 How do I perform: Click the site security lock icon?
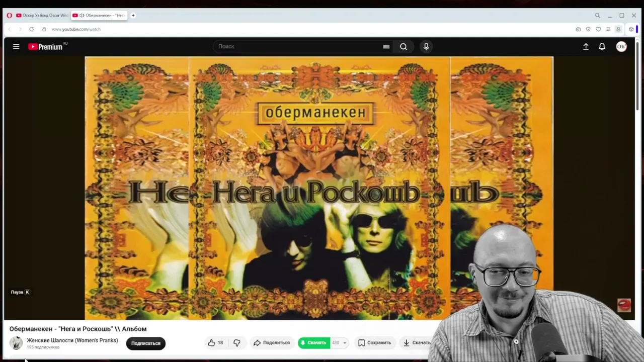tap(44, 29)
